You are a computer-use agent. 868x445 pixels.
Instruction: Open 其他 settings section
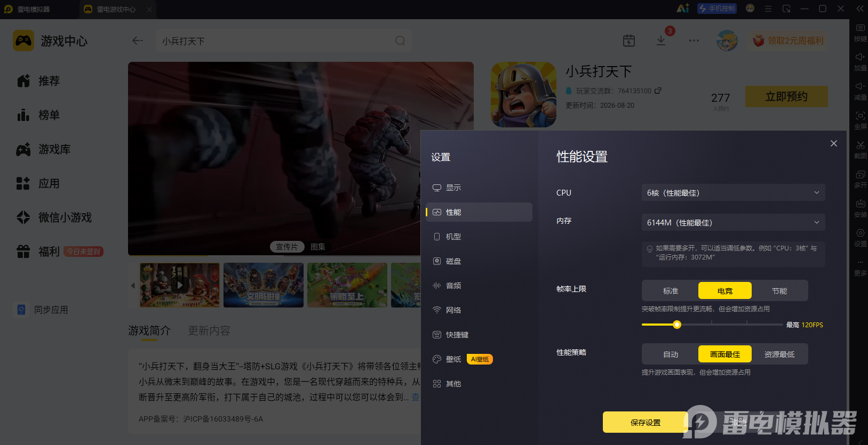pyautogui.click(x=479, y=384)
